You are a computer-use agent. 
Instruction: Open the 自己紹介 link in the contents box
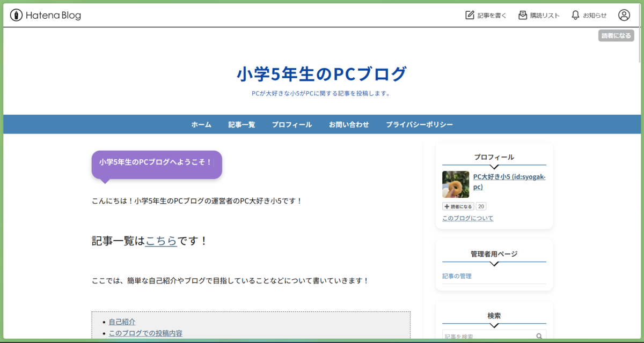tap(121, 322)
